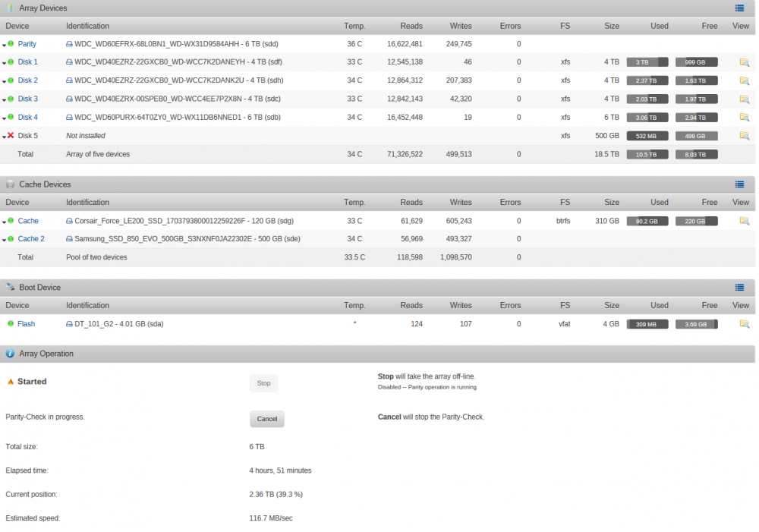Image resolution: width=759 pixels, height=532 pixels.
Task: Open the Parity device settings link
Action: pyautogui.click(x=27, y=43)
